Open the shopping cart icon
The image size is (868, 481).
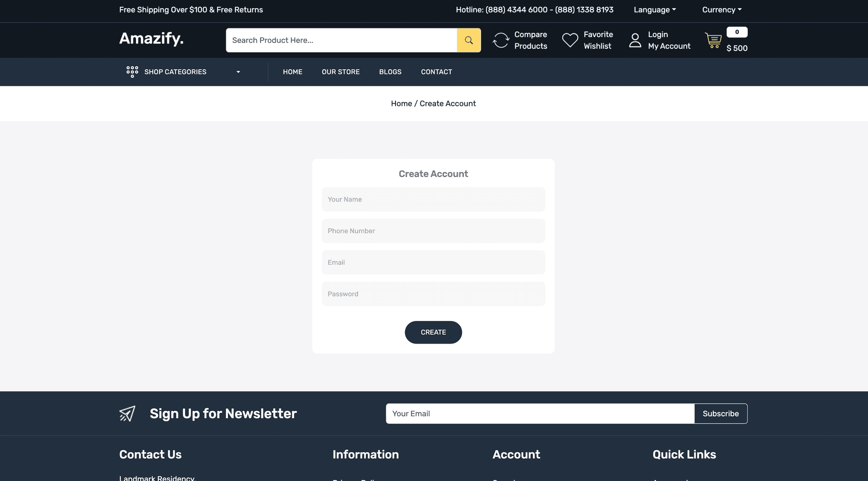click(713, 40)
